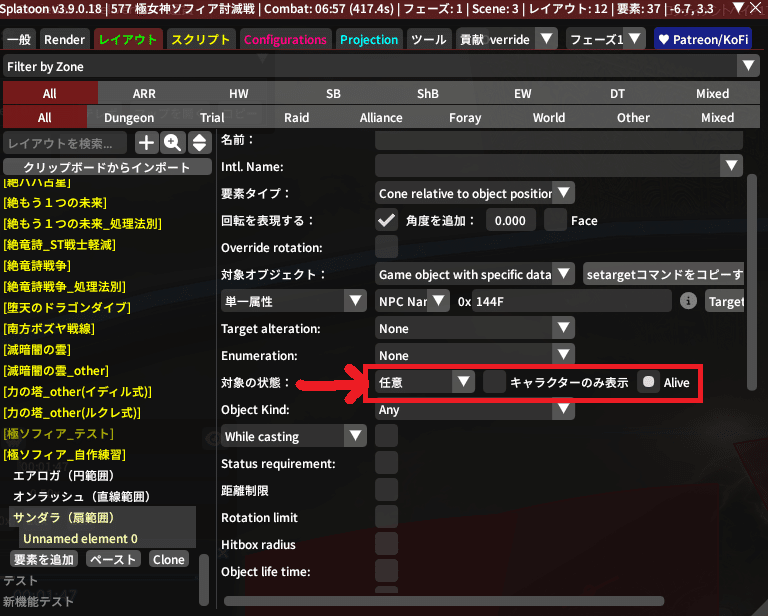The image size is (768, 616).
Task: Open the 要素タイプ cone type dropdown
Action: [474, 193]
